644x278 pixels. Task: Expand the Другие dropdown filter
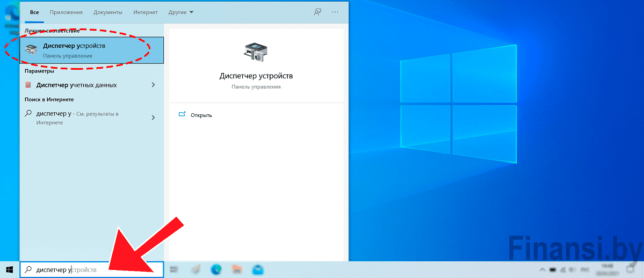click(x=180, y=12)
